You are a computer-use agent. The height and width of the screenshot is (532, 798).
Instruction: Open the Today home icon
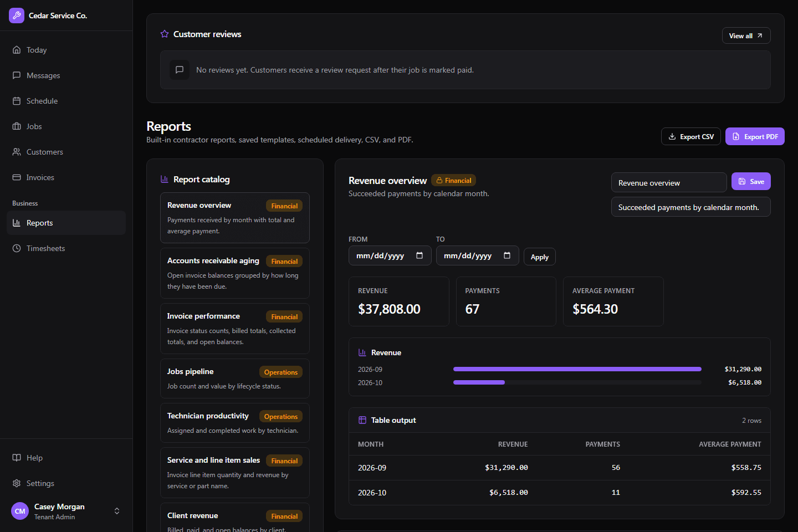pos(17,50)
